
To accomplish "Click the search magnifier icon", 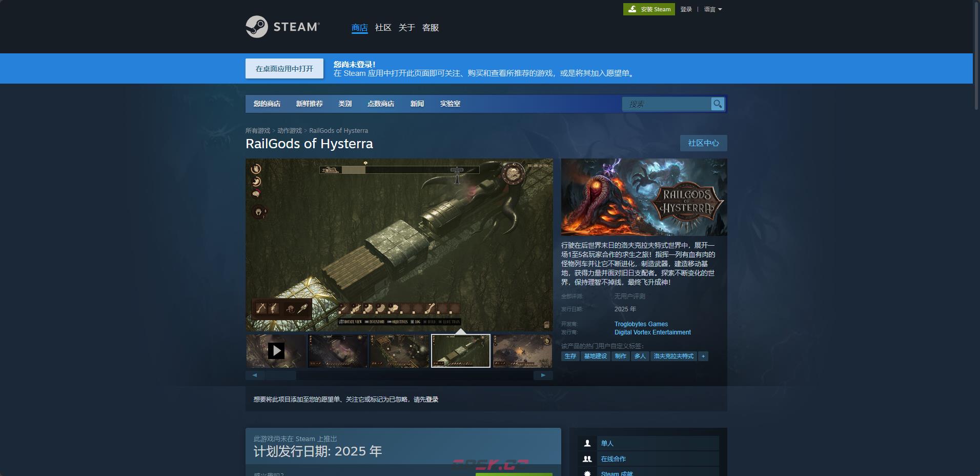I will (x=718, y=104).
